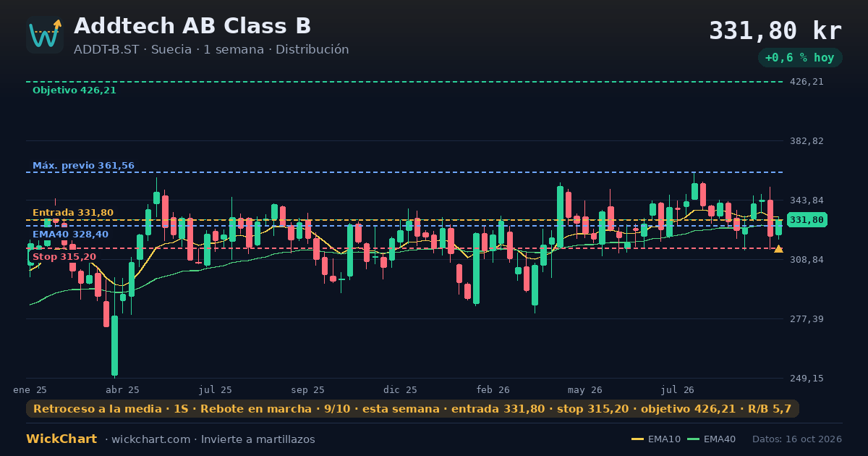Click the may 26 date label
The image size is (868, 456).
pos(585,390)
